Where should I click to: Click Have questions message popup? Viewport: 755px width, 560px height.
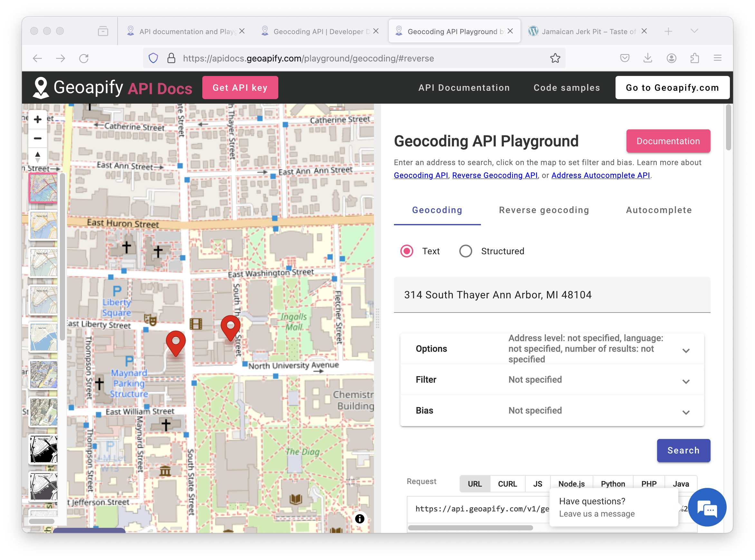(613, 507)
